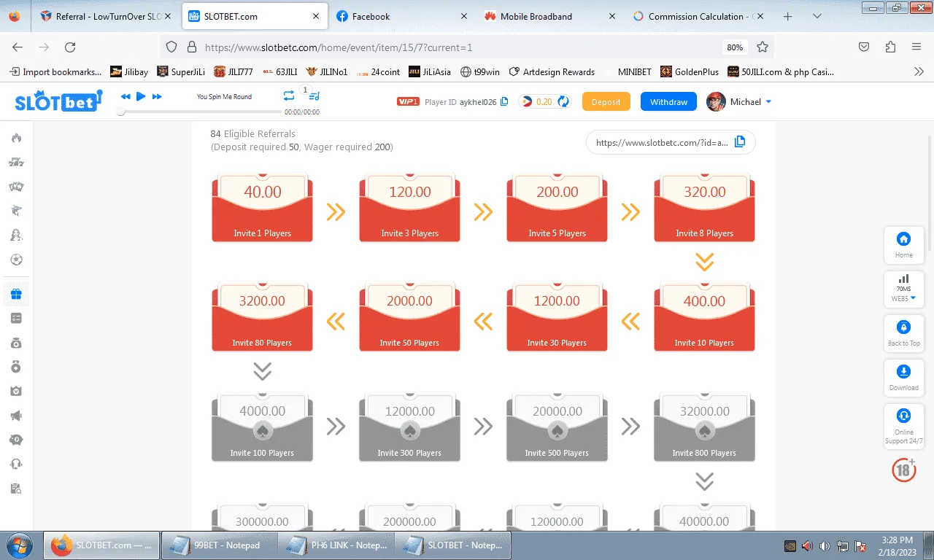Screen dimensions: 934x560
Task: Reload the current page
Action: (x=70, y=47)
